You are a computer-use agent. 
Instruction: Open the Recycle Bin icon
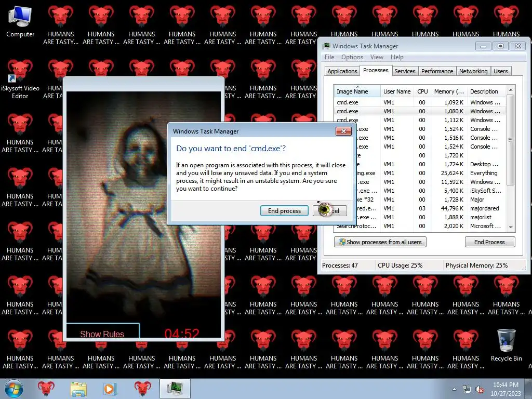pyautogui.click(x=506, y=345)
